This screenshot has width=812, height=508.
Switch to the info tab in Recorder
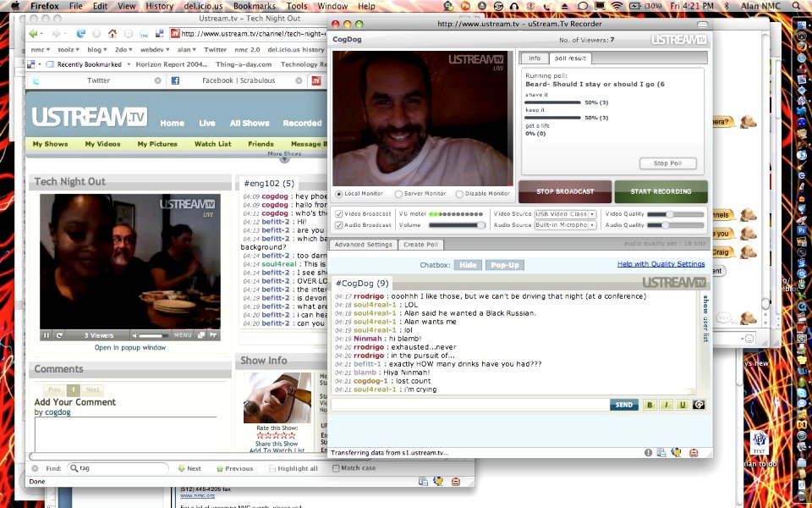(x=535, y=58)
